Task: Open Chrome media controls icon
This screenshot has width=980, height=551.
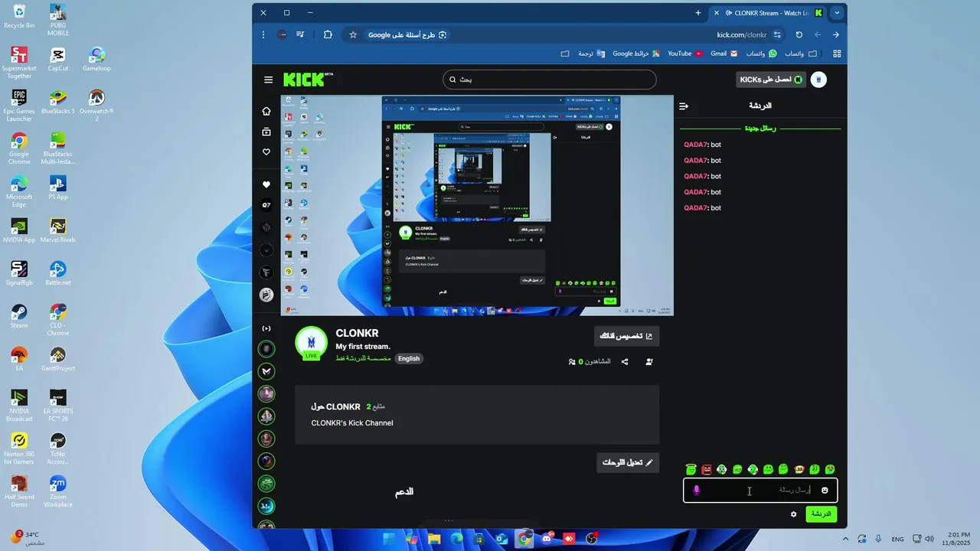Action: click(x=301, y=34)
